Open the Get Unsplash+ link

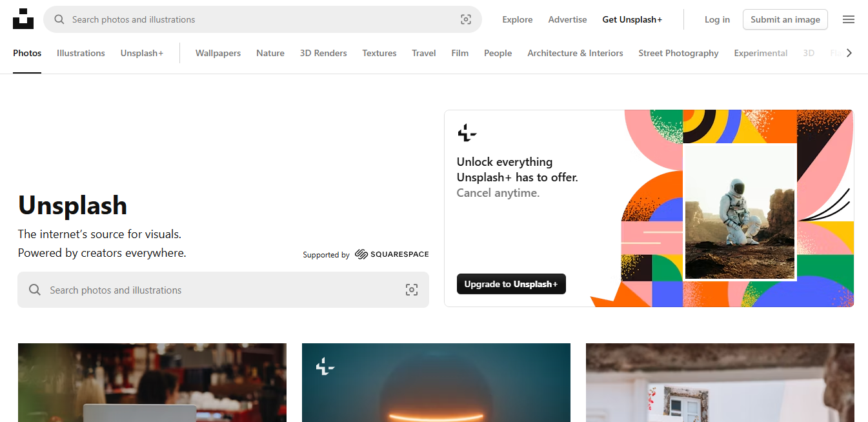pyautogui.click(x=632, y=19)
